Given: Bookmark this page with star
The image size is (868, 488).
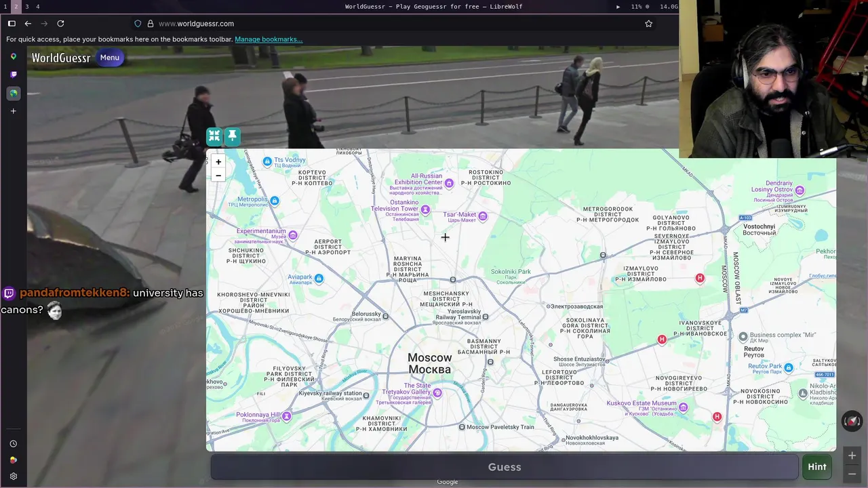Looking at the screenshot, I should (648, 24).
